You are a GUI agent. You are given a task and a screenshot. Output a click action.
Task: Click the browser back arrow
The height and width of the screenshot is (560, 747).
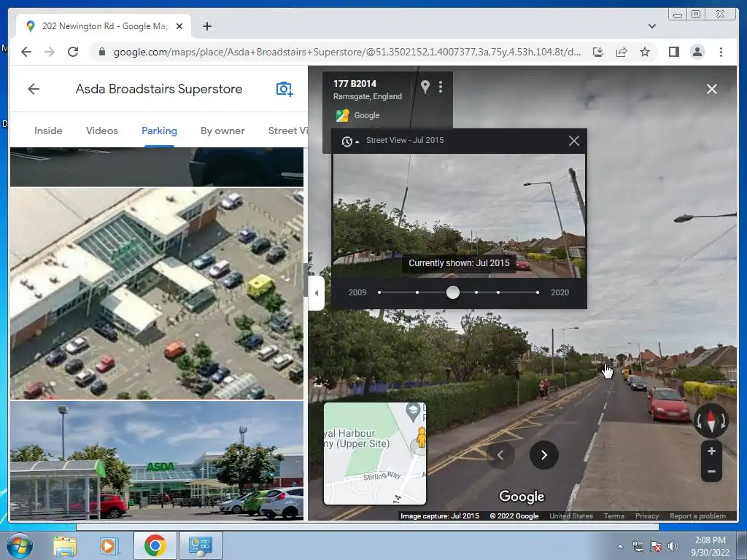(x=26, y=52)
